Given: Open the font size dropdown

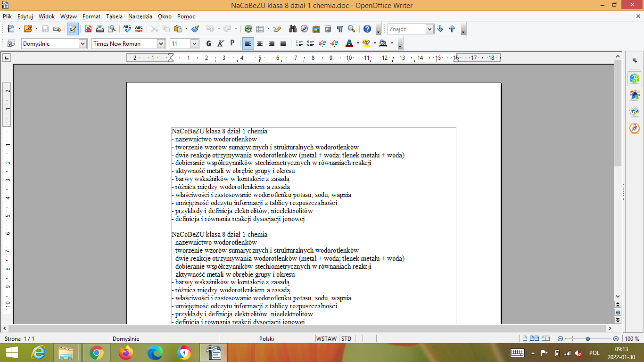Looking at the screenshot, I should point(194,43).
